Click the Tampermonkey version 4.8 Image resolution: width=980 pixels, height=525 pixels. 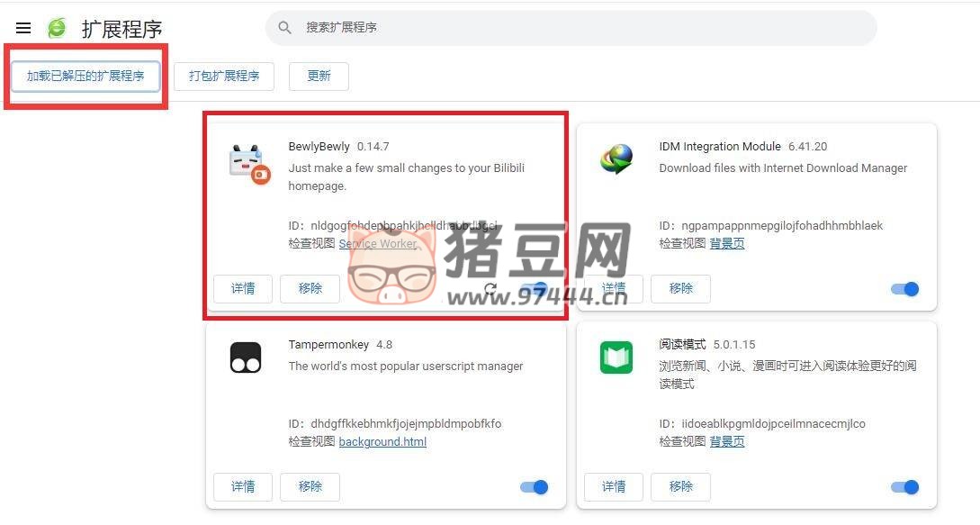click(x=384, y=345)
